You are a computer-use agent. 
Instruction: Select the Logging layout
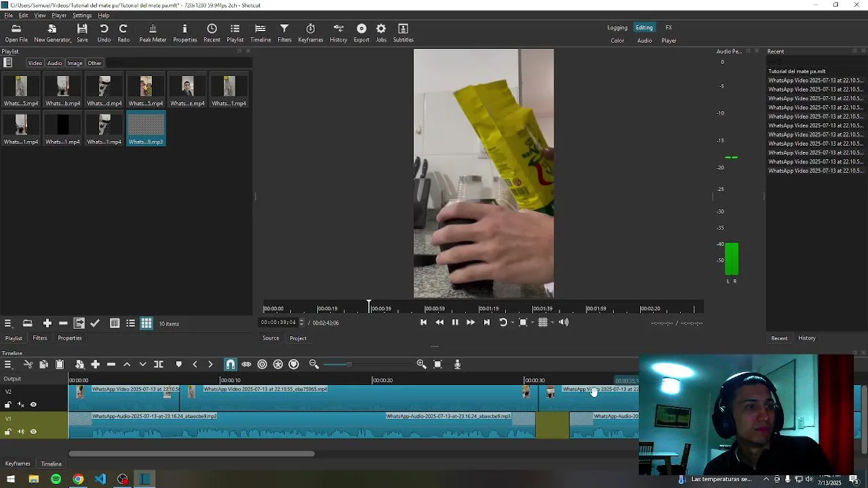click(617, 28)
